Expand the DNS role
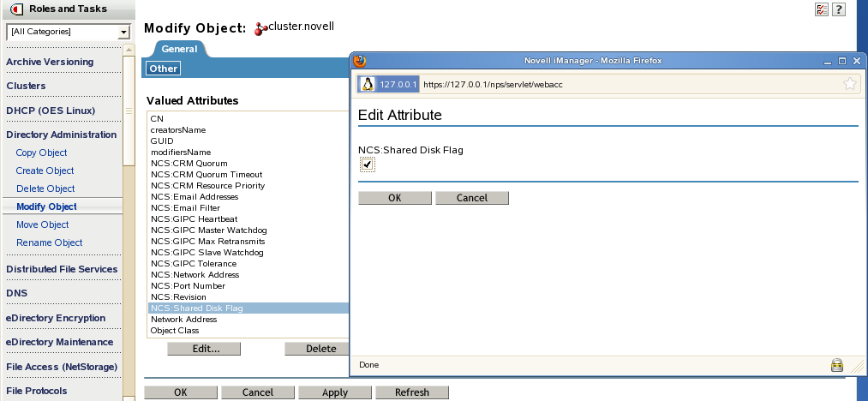The height and width of the screenshot is (401, 868). (x=16, y=293)
